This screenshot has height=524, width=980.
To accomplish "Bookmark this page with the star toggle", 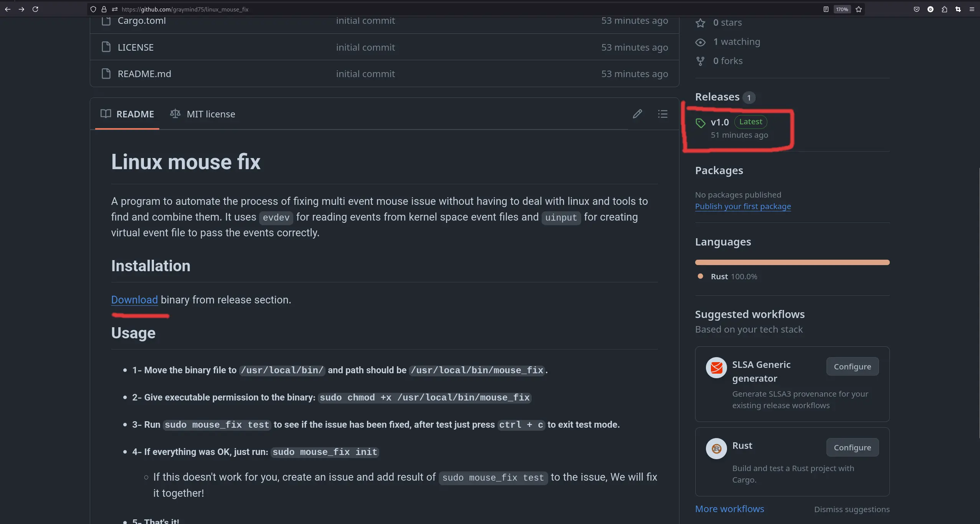I will point(859,9).
